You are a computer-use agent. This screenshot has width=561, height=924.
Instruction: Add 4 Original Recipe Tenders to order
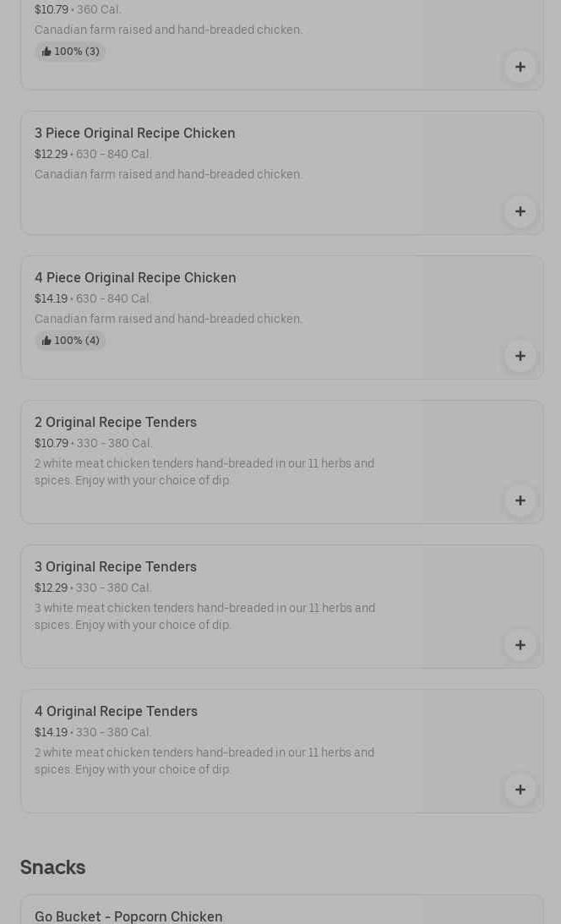point(520,790)
